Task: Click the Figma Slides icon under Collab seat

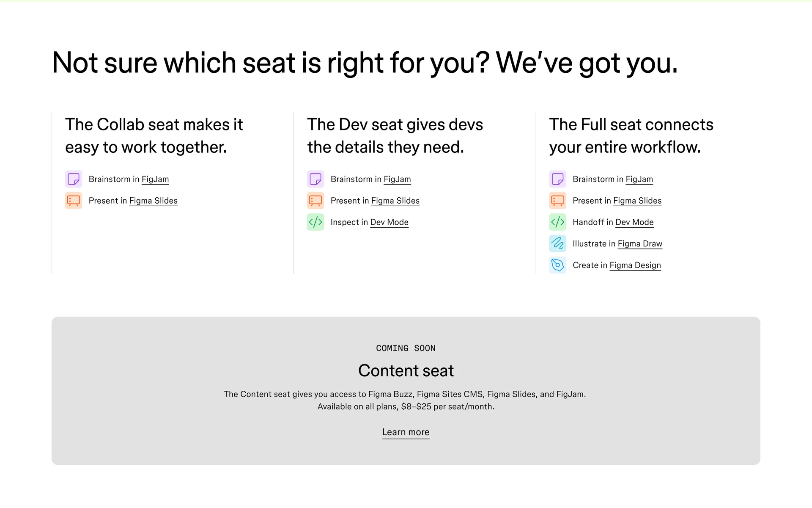Action: tap(74, 201)
